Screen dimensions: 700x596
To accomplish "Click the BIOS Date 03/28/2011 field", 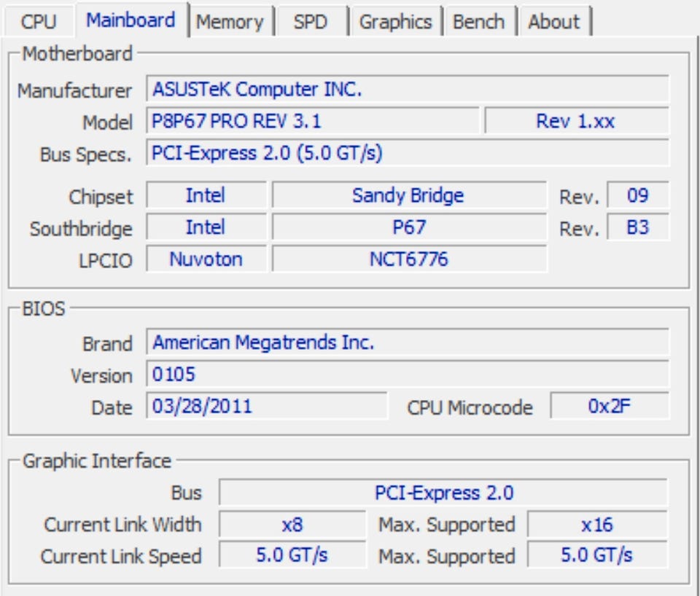I will [267, 406].
